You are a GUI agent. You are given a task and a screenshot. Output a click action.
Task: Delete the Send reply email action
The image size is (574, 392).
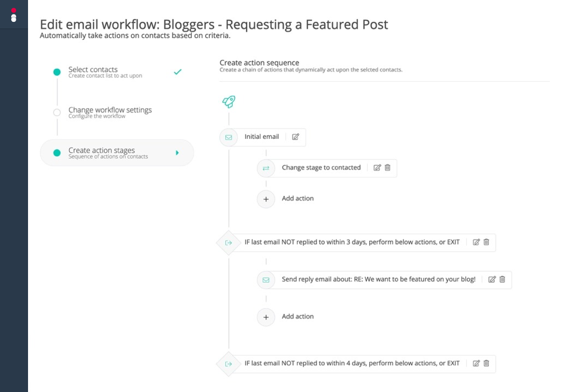pyautogui.click(x=502, y=279)
